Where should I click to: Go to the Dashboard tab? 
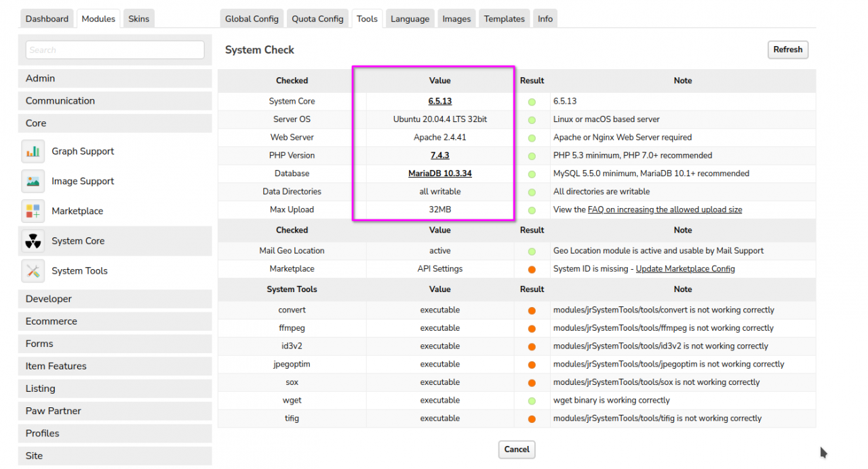(x=47, y=19)
